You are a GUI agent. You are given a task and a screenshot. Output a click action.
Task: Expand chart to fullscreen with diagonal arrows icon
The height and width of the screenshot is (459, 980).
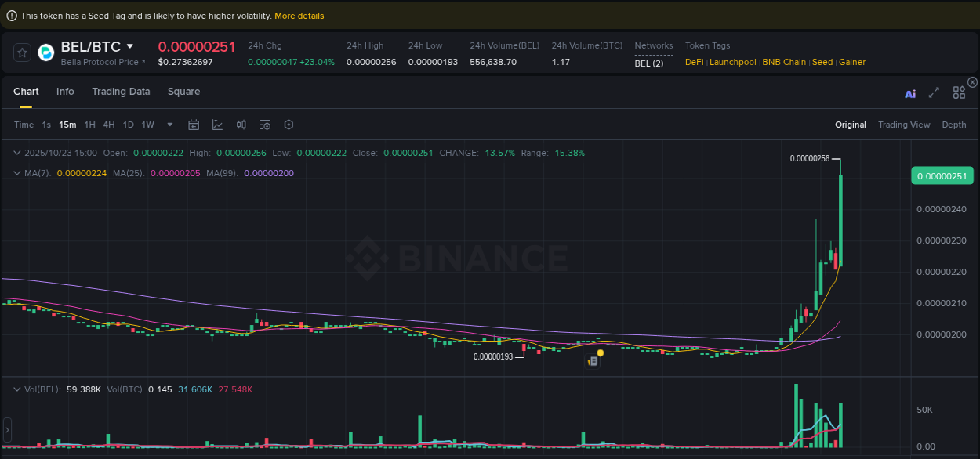coord(934,92)
